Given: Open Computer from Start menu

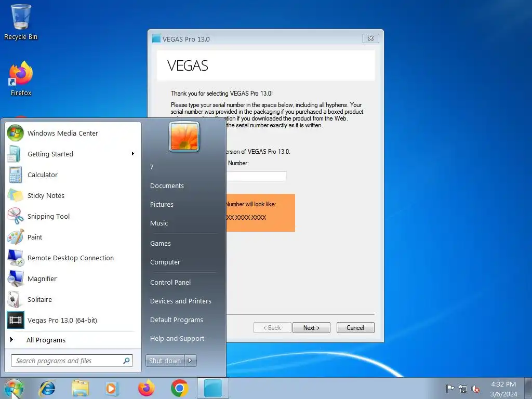Looking at the screenshot, I should click(x=165, y=262).
